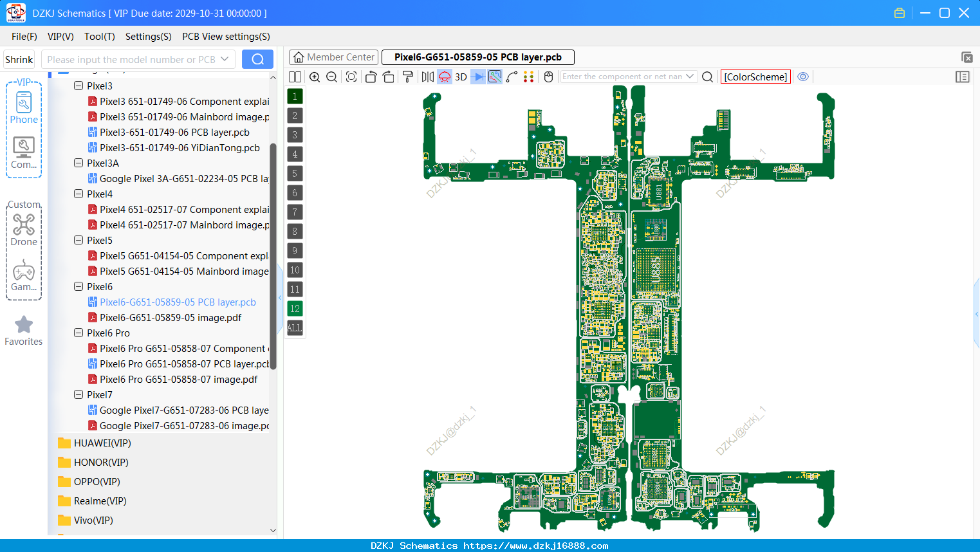Collapse the Pixel7 tree node
The width and height of the screenshot is (980, 552).
pyautogui.click(x=79, y=394)
